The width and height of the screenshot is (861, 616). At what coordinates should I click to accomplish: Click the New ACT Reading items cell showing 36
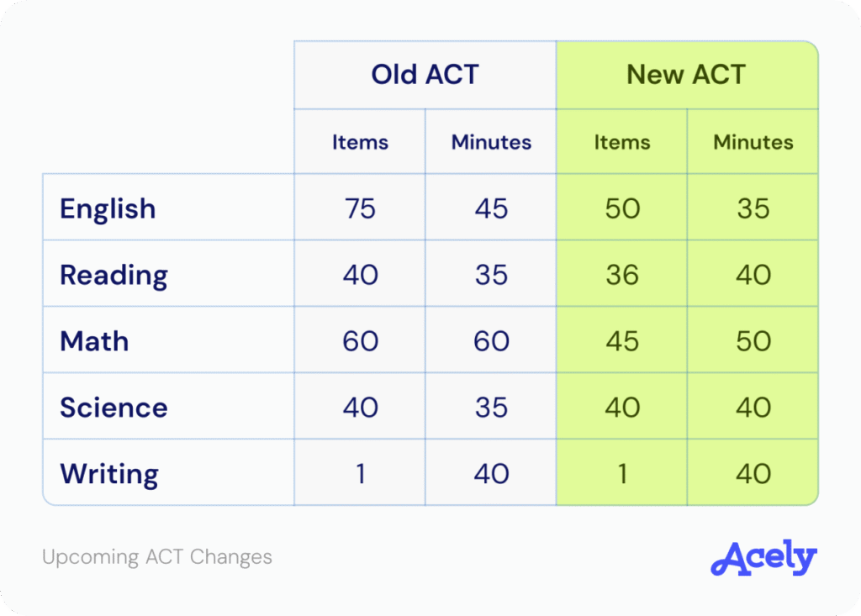(622, 275)
